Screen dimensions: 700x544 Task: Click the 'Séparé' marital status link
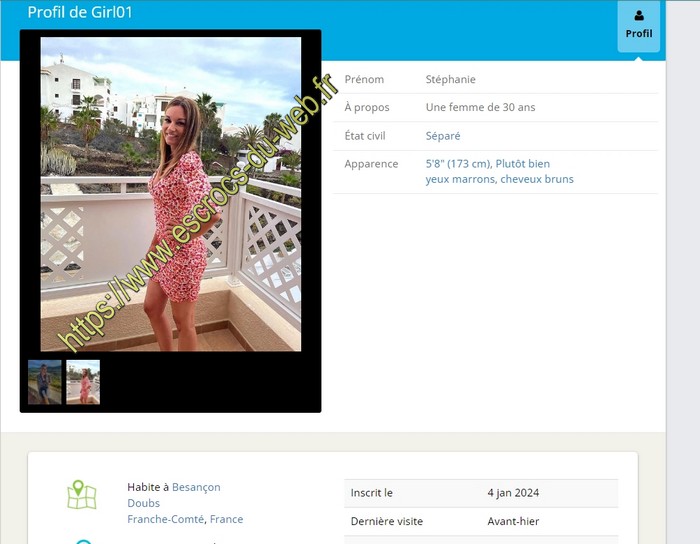(x=443, y=136)
